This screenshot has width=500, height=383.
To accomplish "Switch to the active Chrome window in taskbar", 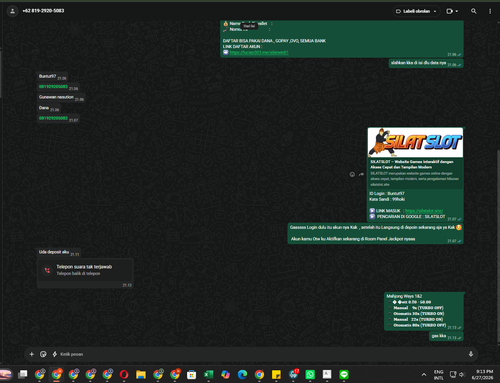I will coord(56,375).
